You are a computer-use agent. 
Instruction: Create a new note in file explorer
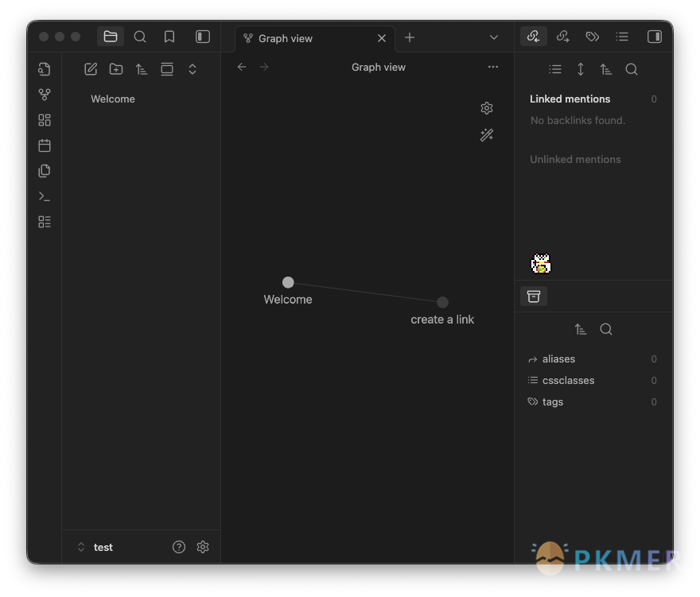point(91,69)
